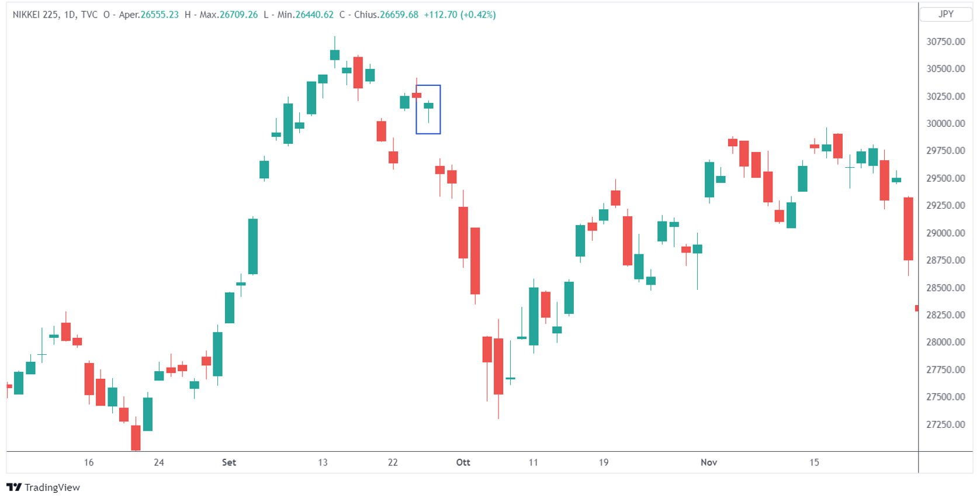The image size is (980, 498).
Task: Click the 19 date label on time axis
Action: pos(604,462)
